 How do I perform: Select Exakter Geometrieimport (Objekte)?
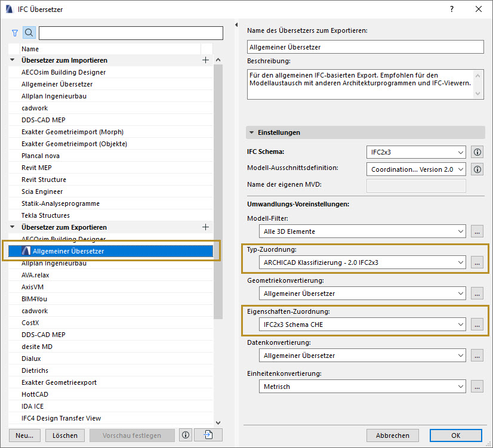coord(111,144)
